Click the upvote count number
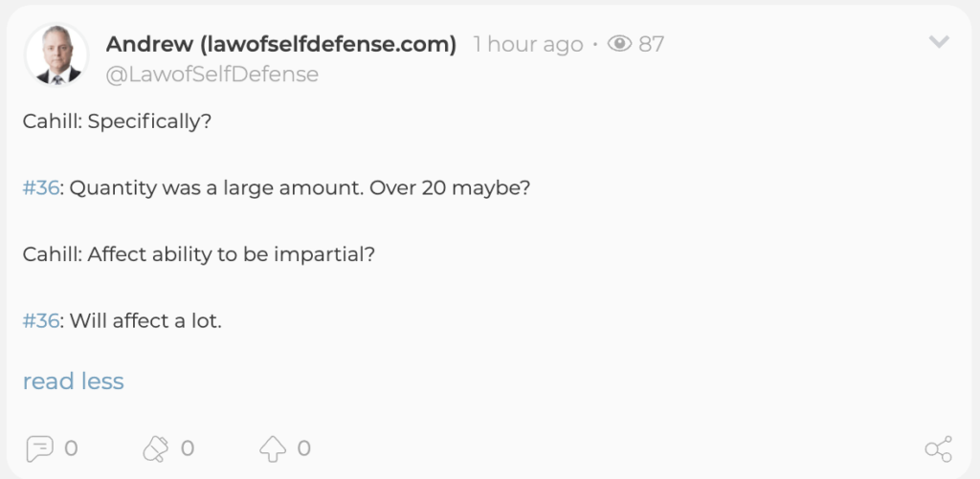This screenshot has height=479, width=980. pyautogui.click(x=304, y=447)
